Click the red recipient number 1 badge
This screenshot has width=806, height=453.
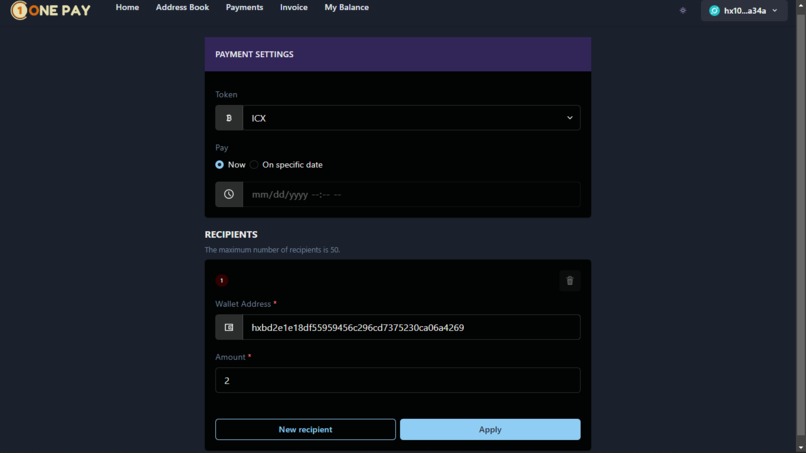point(222,280)
